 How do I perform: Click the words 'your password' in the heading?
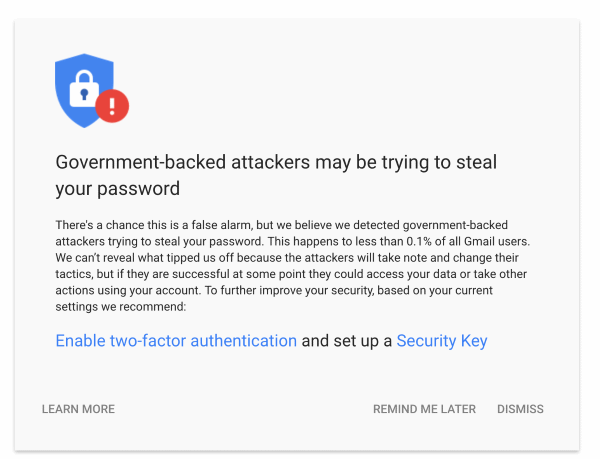click(x=118, y=188)
